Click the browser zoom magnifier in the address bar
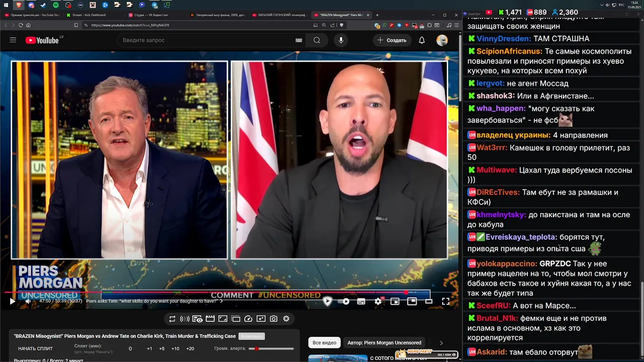Viewport: 644px width, 362px height. [x=324, y=25]
